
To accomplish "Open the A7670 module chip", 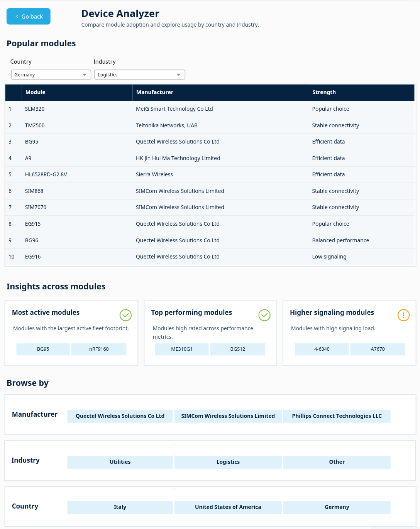I will pos(378,349).
